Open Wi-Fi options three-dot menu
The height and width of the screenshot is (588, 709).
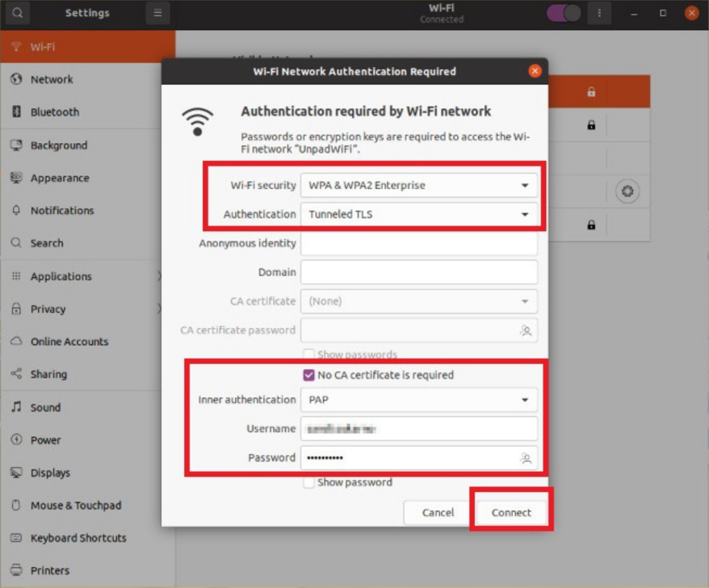pos(599,13)
